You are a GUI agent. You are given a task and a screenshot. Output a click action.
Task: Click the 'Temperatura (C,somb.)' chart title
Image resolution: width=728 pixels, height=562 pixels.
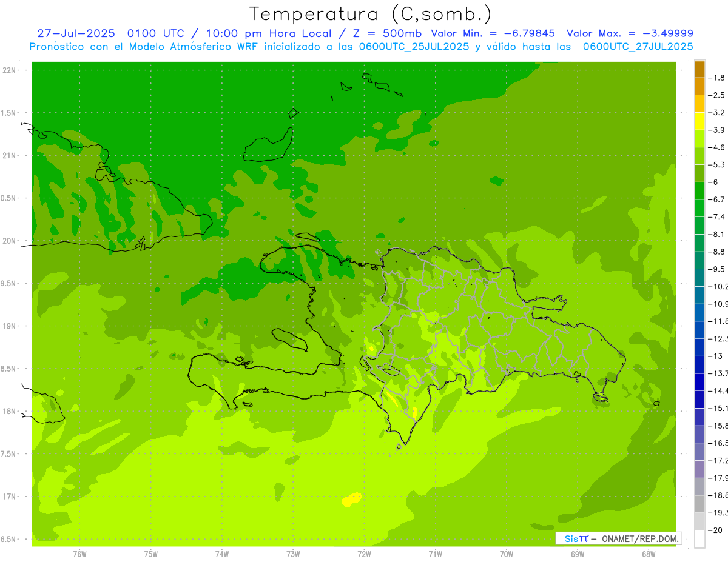[371, 15]
